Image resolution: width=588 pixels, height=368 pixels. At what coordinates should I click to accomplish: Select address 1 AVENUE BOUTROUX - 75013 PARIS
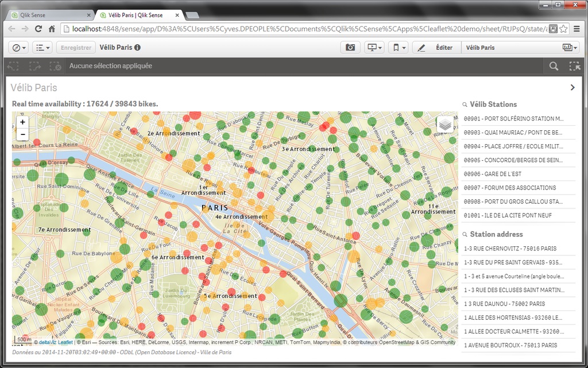519,346
